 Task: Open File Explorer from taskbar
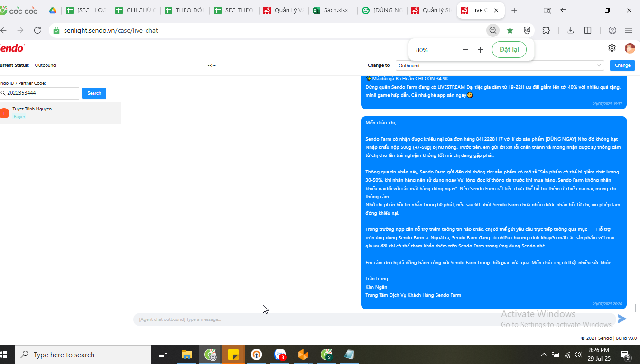point(187,355)
